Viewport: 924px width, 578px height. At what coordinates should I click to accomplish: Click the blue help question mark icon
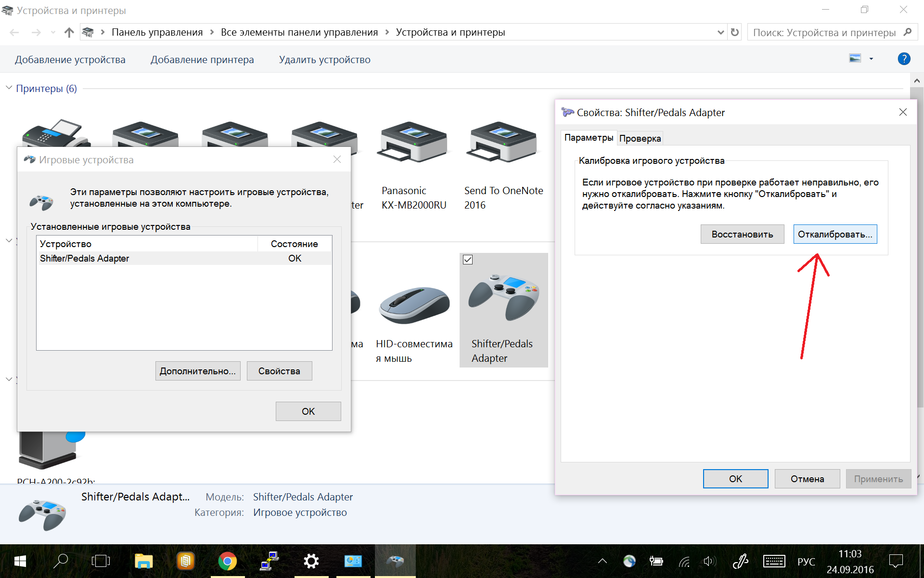point(904,59)
